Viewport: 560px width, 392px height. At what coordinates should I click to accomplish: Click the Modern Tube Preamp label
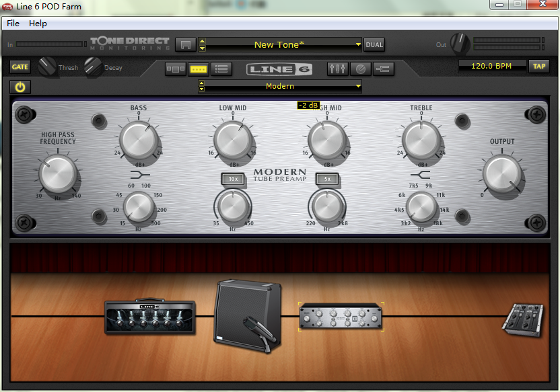[280, 175]
